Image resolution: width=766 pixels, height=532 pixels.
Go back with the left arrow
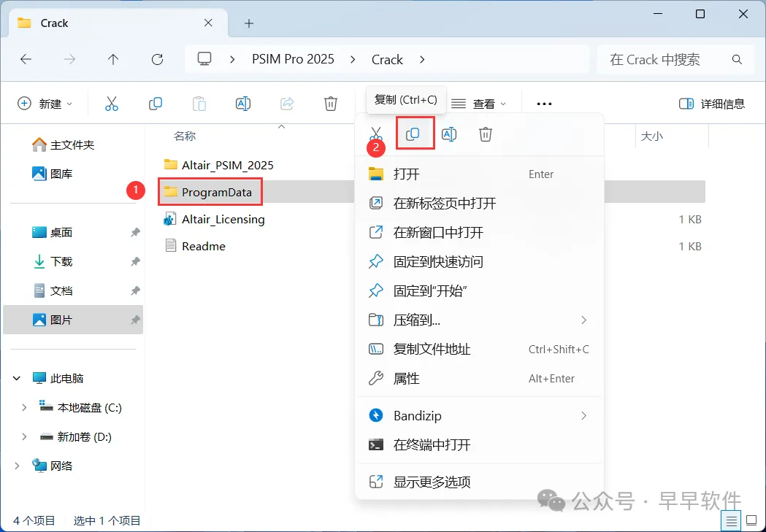[x=26, y=60]
